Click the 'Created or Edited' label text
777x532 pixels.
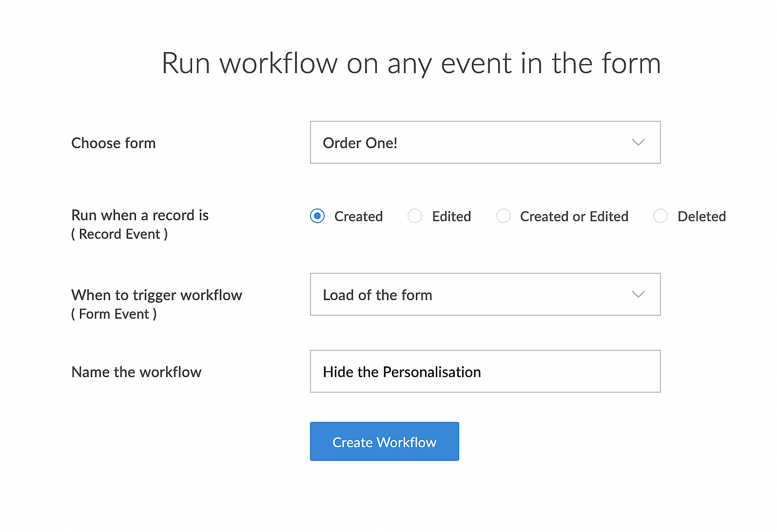point(574,216)
